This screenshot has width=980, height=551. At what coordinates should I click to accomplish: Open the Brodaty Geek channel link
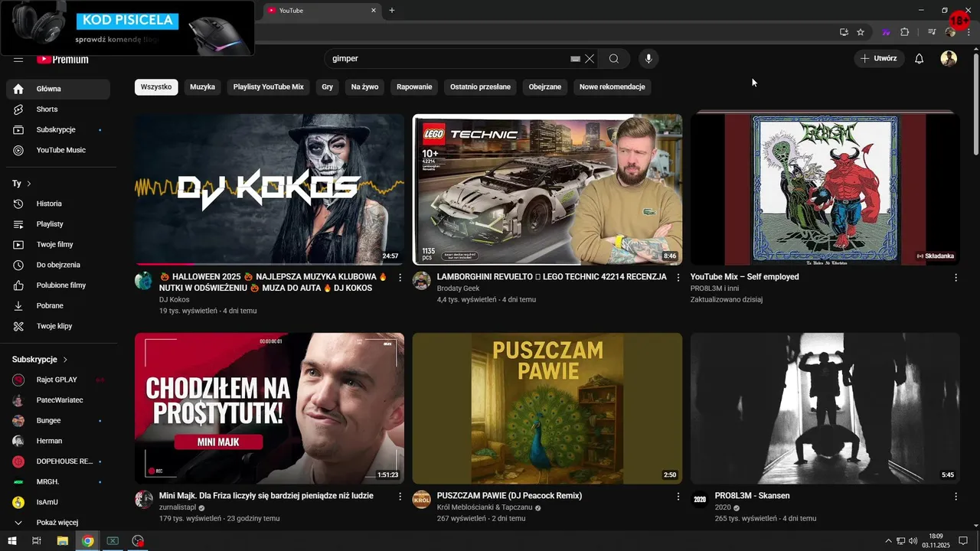tap(458, 289)
